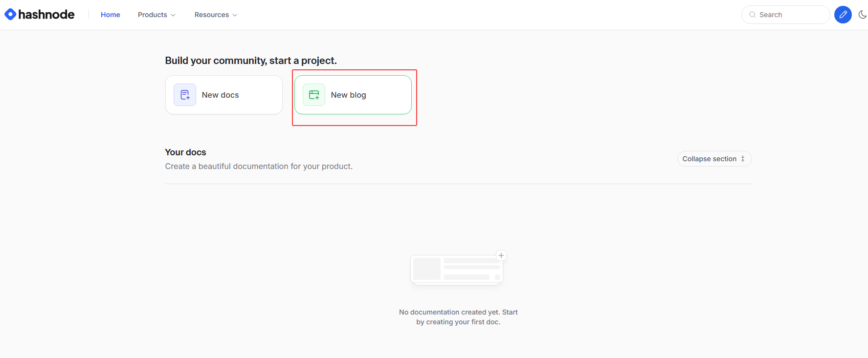This screenshot has width=868, height=358.
Task: Click the New docs card label
Action: pos(221,95)
